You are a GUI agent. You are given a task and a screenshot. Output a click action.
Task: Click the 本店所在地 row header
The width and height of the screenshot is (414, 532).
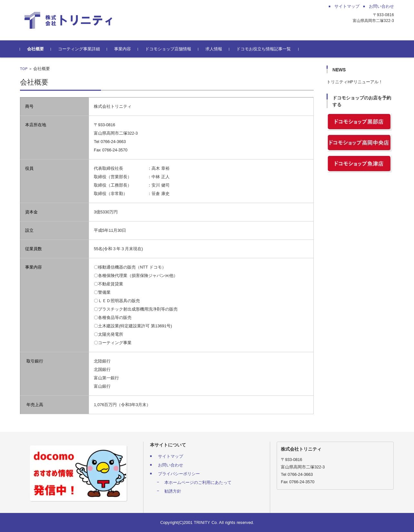54,138
